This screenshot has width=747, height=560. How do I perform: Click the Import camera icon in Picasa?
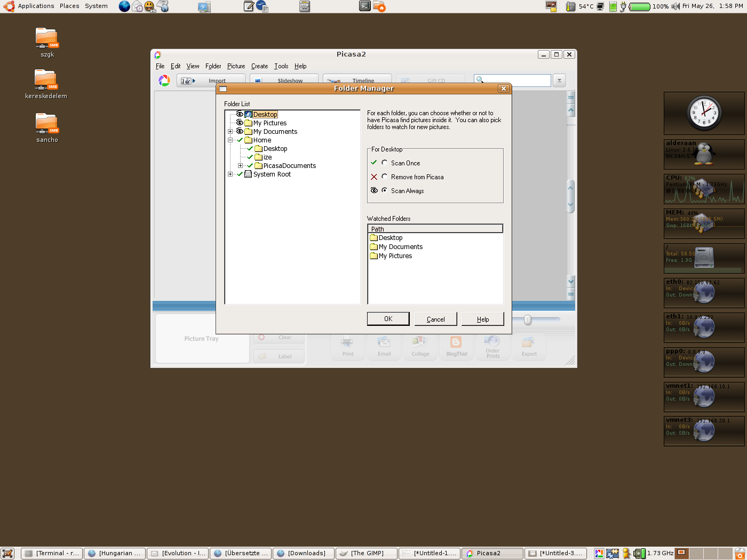tap(188, 81)
